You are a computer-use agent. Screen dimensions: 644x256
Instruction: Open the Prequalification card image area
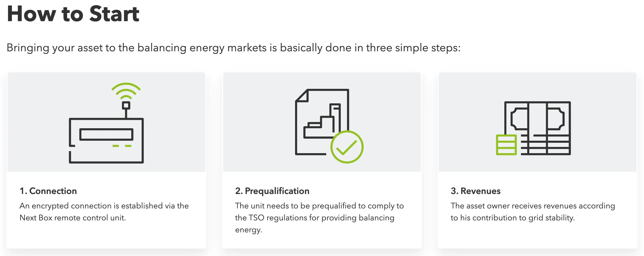click(322, 122)
